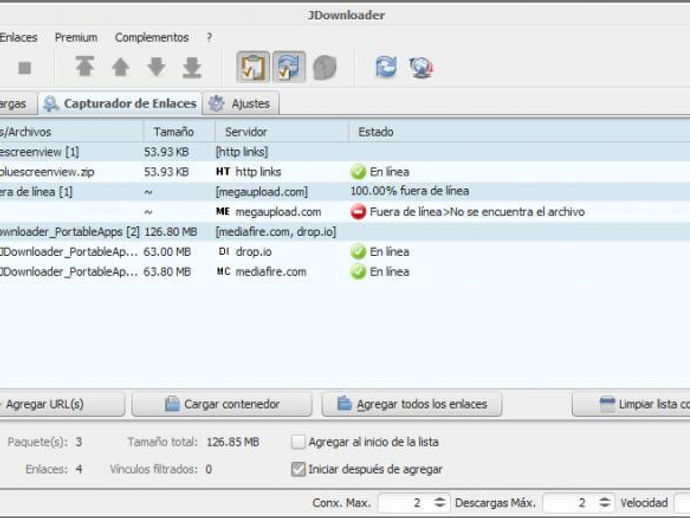Toggle the clipboard monitoring icon
Viewport: 690px width, 518px height.
[253, 67]
